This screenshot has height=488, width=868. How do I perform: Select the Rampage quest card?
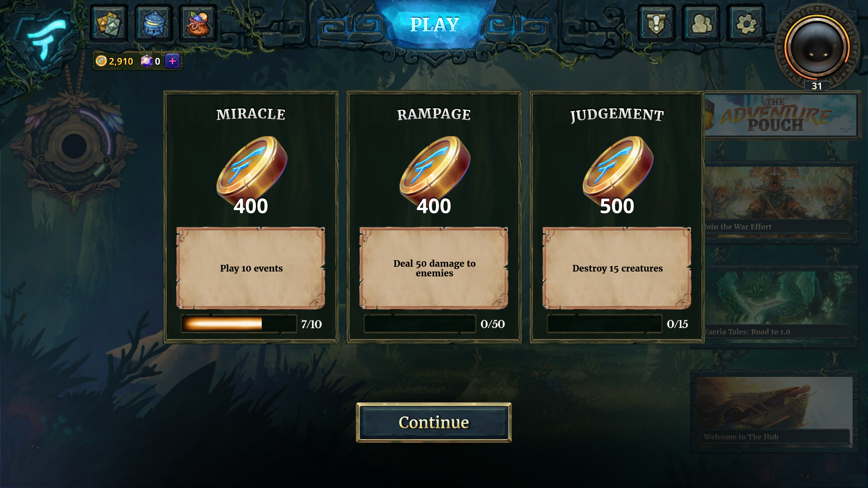tap(434, 217)
